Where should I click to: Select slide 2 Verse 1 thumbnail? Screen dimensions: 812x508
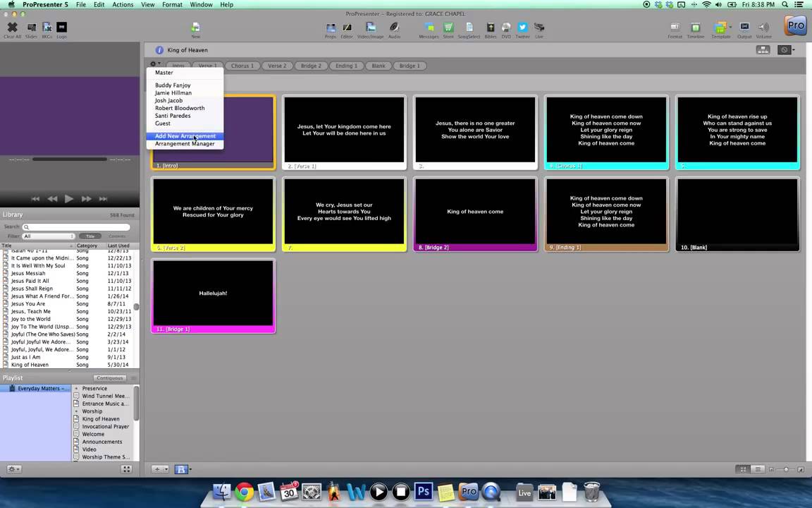coord(345,132)
